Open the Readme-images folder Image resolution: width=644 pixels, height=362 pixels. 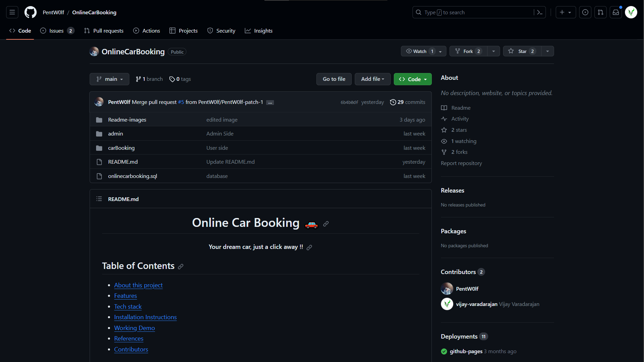tap(127, 120)
